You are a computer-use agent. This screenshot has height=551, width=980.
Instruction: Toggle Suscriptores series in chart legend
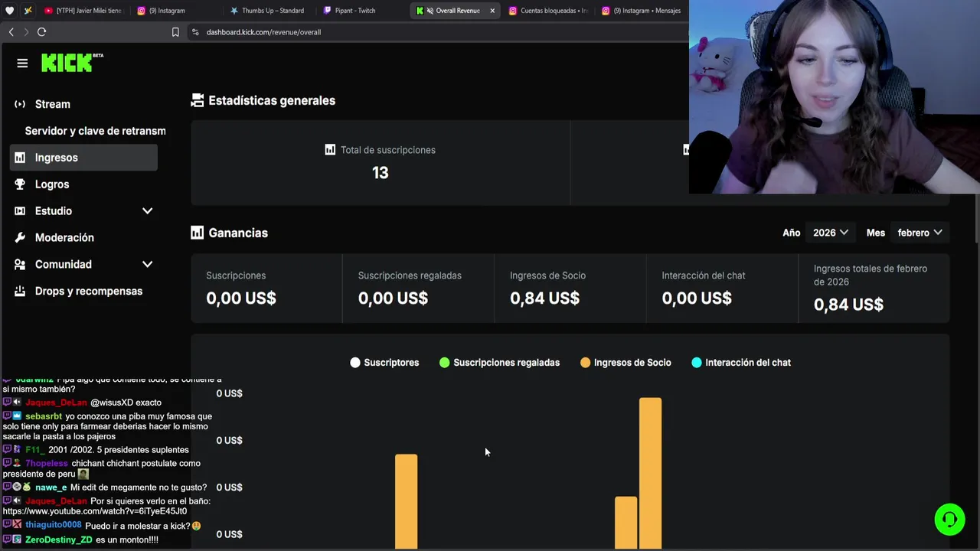point(384,363)
